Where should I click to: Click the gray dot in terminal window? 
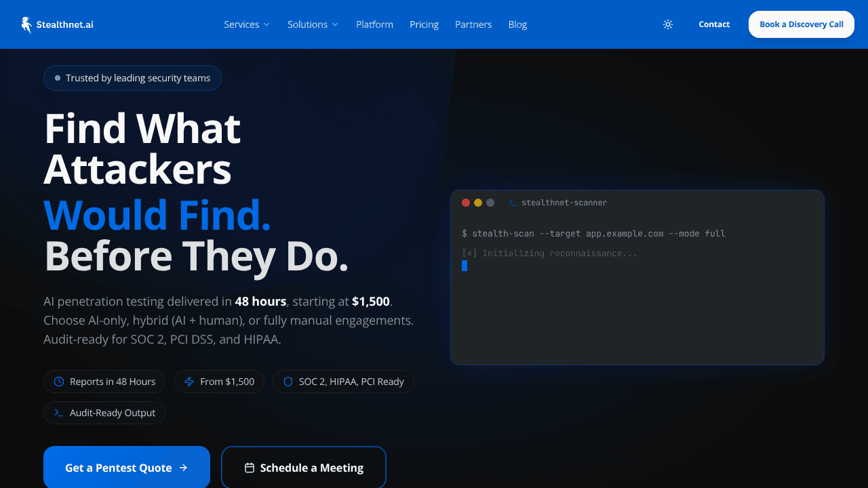point(490,203)
